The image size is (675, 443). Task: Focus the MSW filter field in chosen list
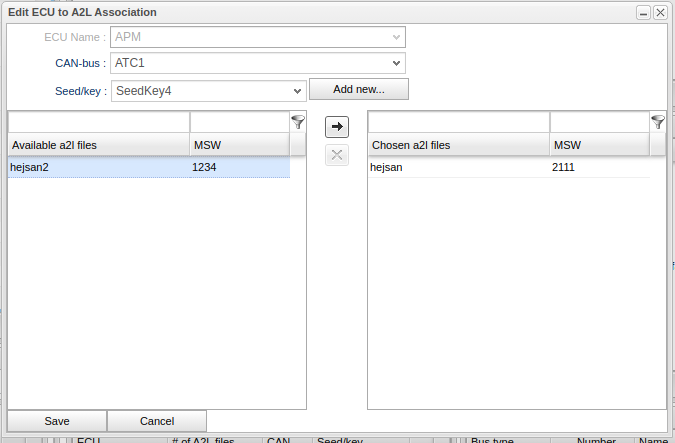[x=598, y=122]
